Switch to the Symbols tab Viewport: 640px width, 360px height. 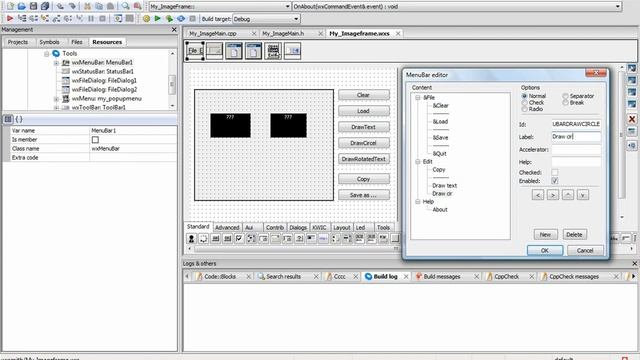pyautogui.click(x=49, y=42)
